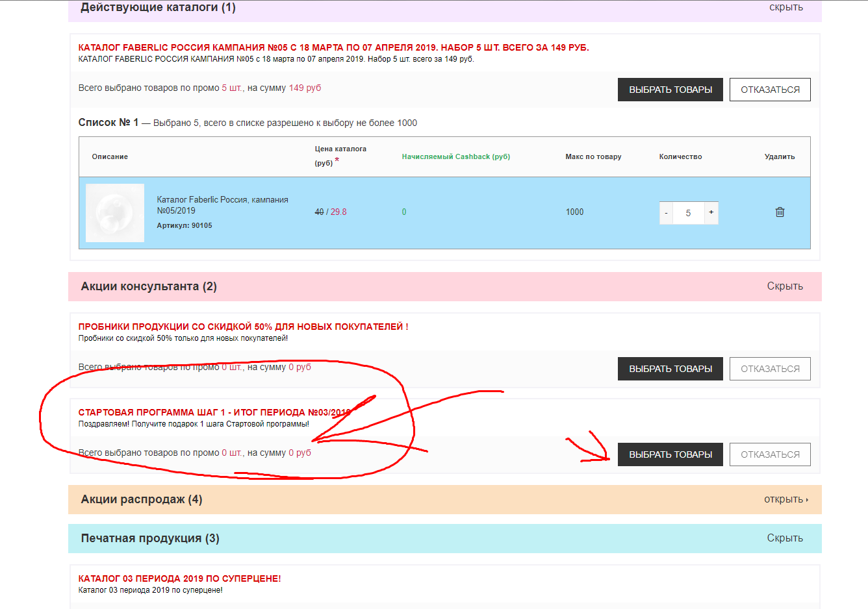The height and width of the screenshot is (609, 868).
Task: Collapse the Печатная продукция section
Action: 785,538
